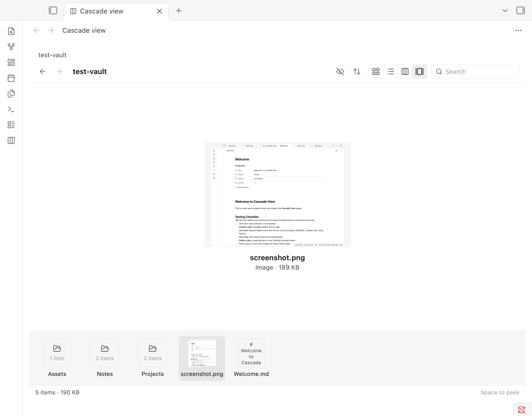
Task: Open graph view ribbon icon
Action: (x=11, y=47)
